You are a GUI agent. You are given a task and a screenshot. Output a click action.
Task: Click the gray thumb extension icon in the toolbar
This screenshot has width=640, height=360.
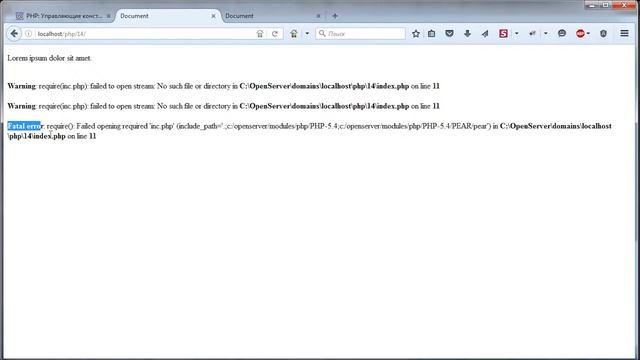(532, 33)
